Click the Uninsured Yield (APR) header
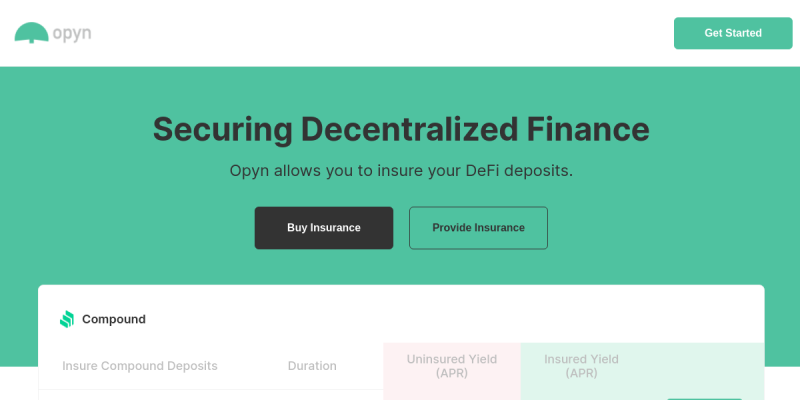 (x=452, y=366)
